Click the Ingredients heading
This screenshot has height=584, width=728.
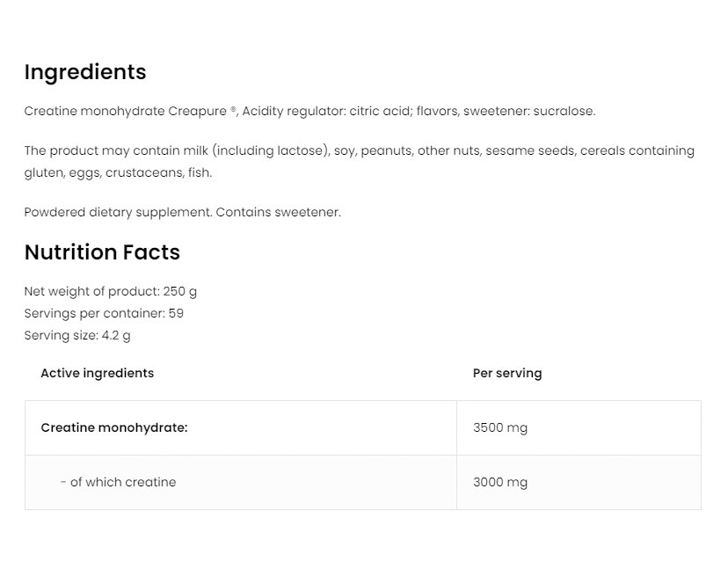tap(85, 72)
